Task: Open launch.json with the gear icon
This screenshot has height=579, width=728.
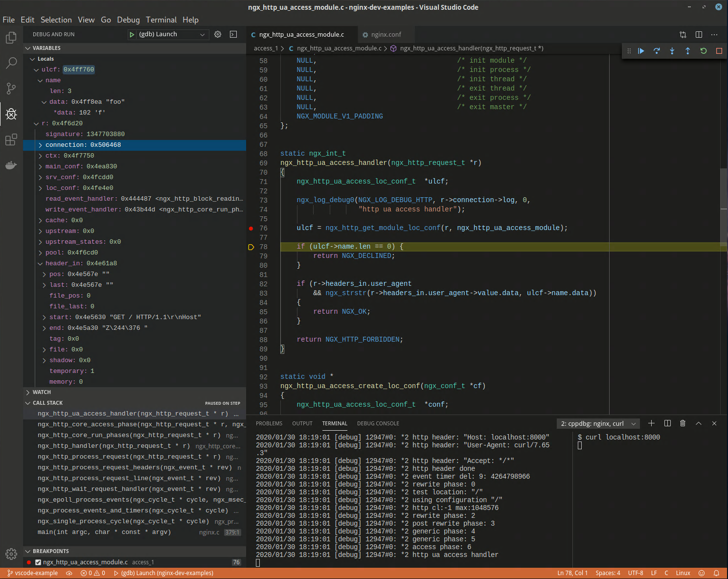Action: pyautogui.click(x=218, y=34)
